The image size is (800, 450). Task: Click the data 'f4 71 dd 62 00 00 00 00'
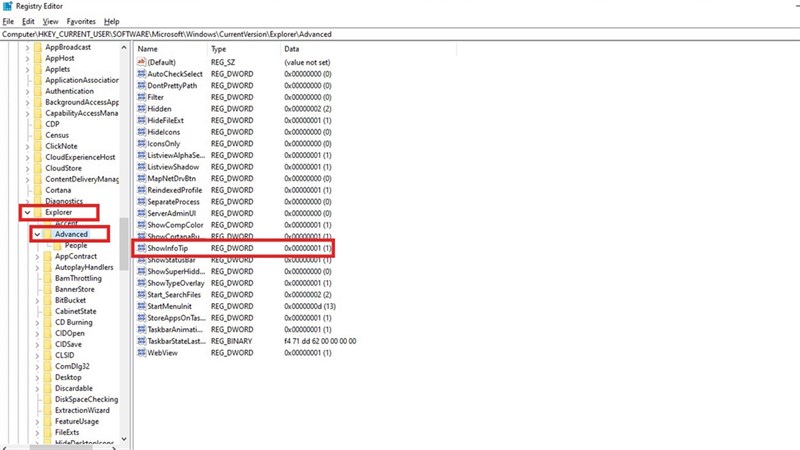[x=320, y=341]
